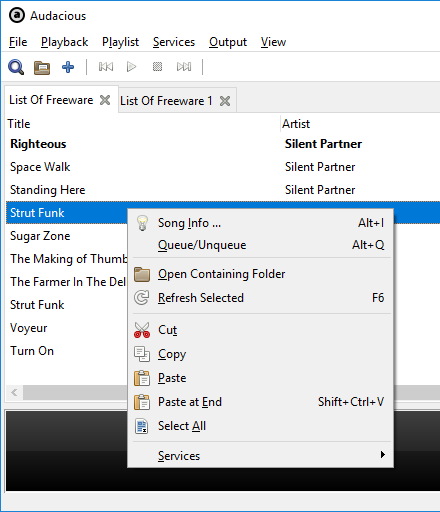Click the Previous track button
The width and height of the screenshot is (440, 512).
tap(106, 67)
